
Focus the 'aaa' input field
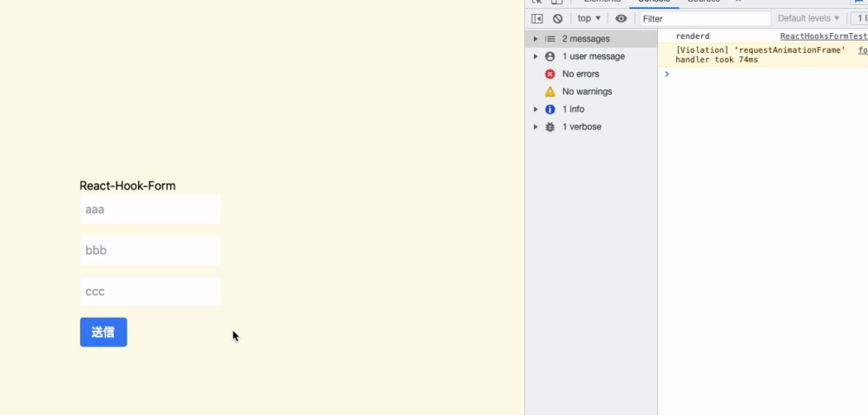[150, 209]
